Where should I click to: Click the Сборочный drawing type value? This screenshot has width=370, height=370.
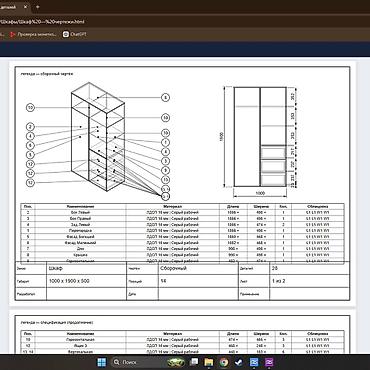tap(173, 268)
